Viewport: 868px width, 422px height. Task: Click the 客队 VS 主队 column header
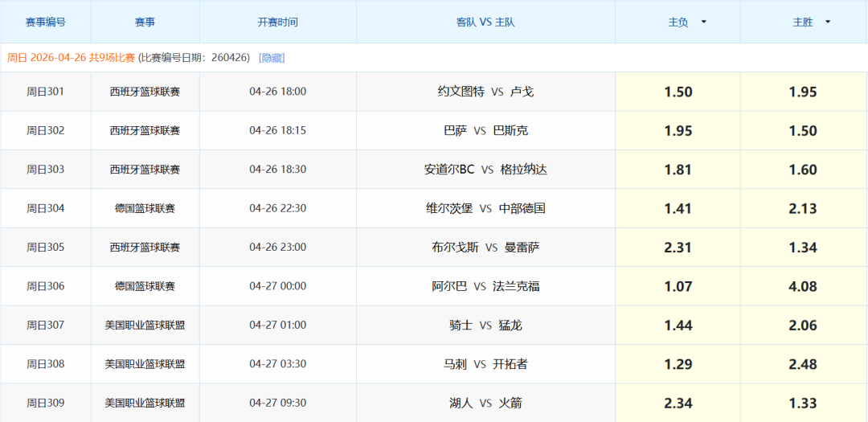point(485,23)
